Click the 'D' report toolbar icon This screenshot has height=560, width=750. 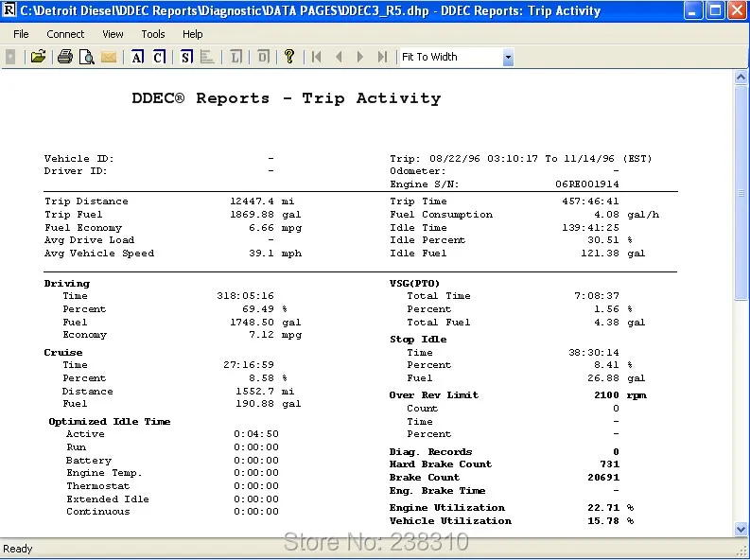263,57
